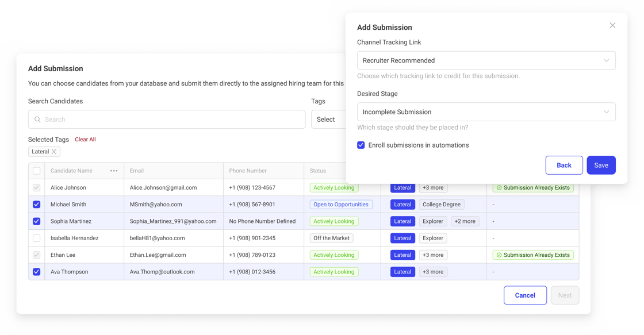Screen dimensions: 644x335
Task: Disable Enroll submissions in automations
Action: pyautogui.click(x=361, y=145)
